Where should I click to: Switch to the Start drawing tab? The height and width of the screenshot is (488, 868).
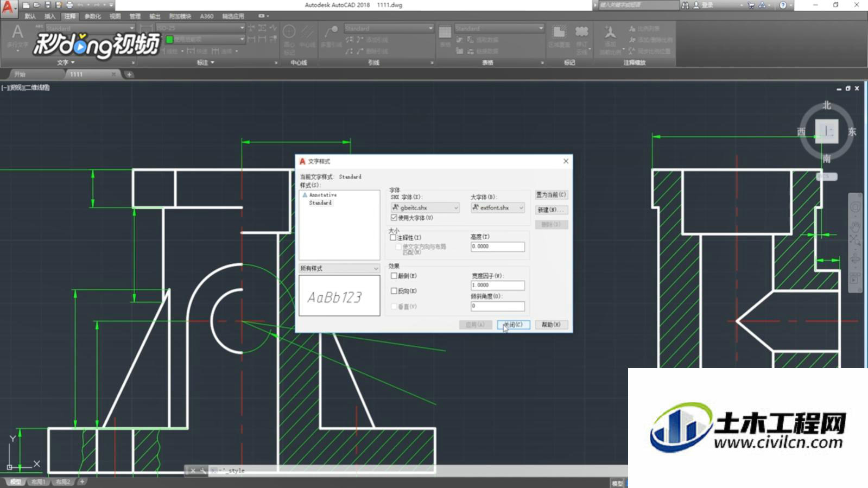pos(20,74)
